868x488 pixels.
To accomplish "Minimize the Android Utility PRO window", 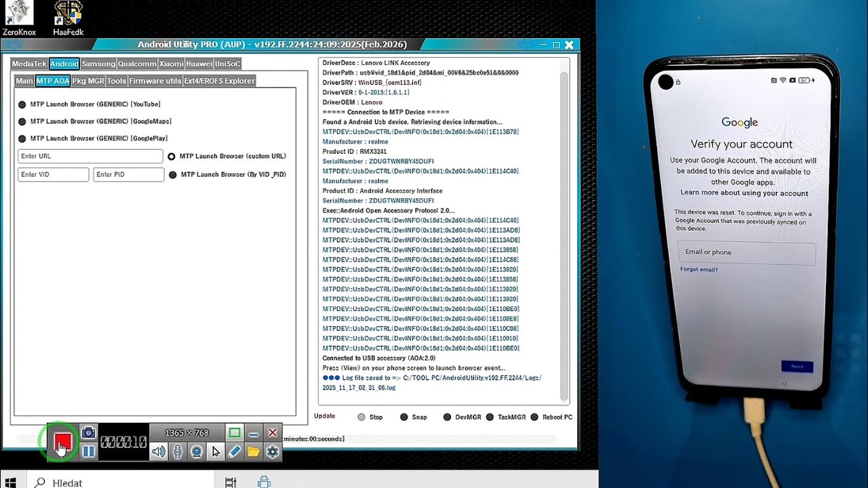I will 545,45.
